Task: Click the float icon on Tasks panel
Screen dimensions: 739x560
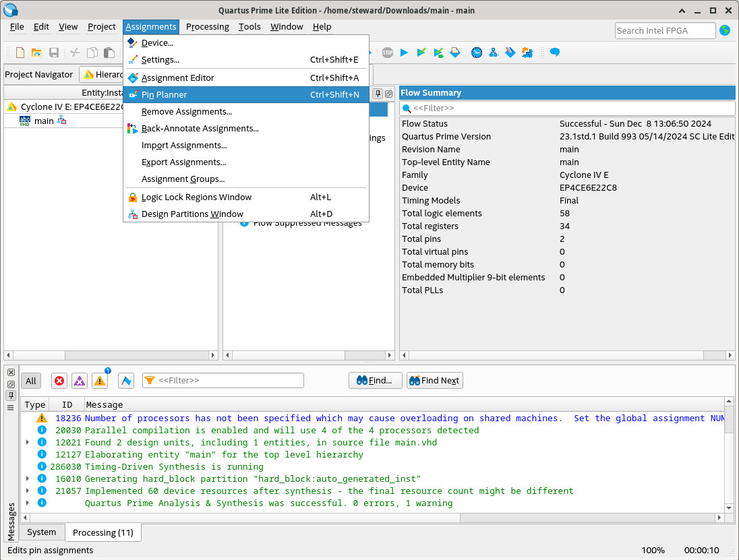Action: pos(388,94)
